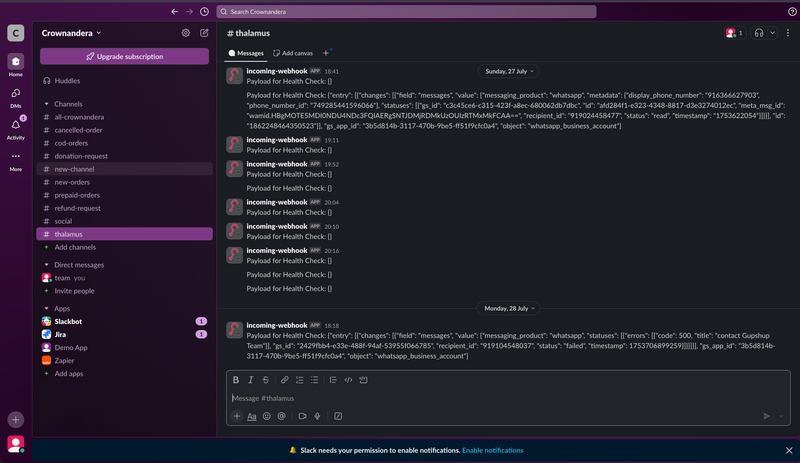The height and width of the screenshot is (463, 800).
Task: Open DMs in the left rail
Action: 15,94
